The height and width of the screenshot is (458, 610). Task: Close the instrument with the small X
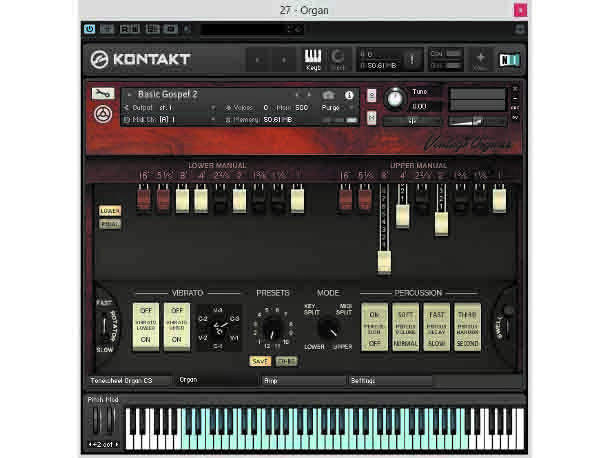[x=515, y=89]
